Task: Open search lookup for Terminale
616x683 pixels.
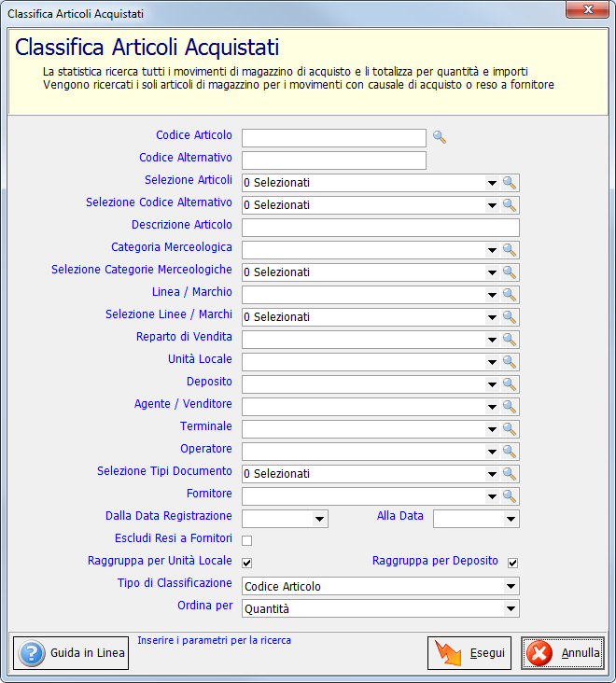Action: (510, 429)
